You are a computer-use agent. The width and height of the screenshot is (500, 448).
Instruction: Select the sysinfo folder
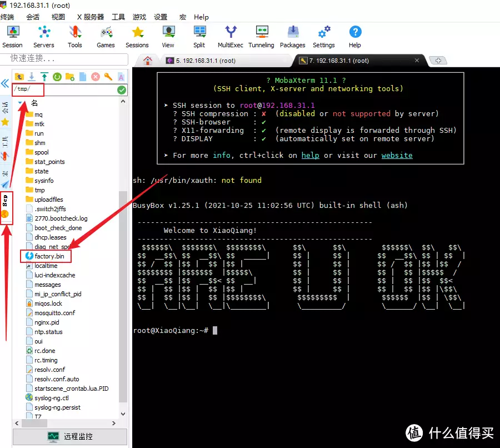coord(39,181)
